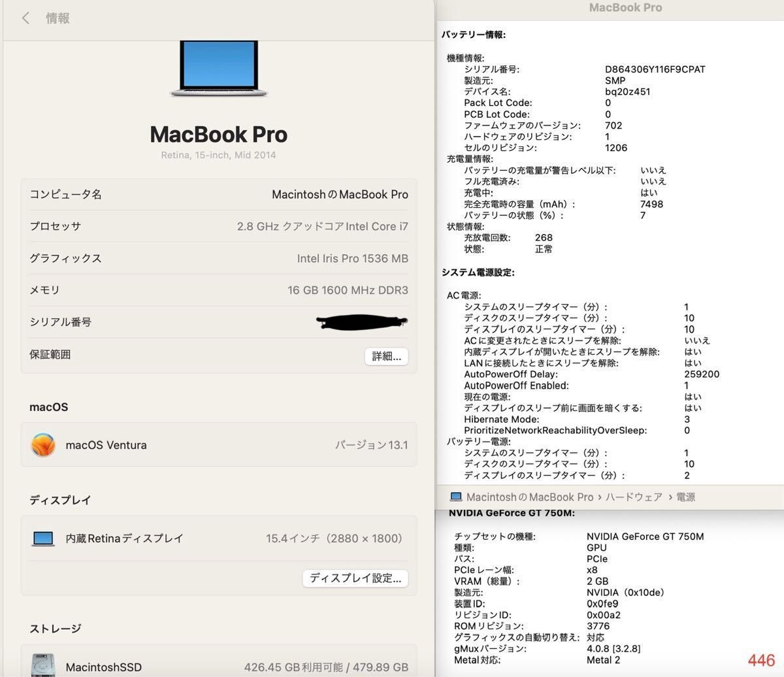
Task: Click PCIeレーン幅 value x8
Action: pos(592,570)
